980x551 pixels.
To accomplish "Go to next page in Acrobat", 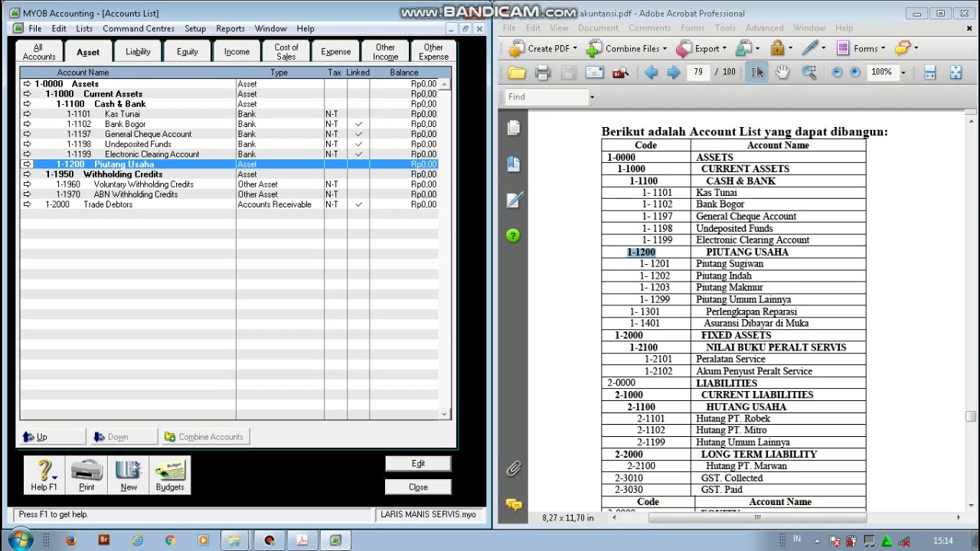I will [x=674, y=73].
